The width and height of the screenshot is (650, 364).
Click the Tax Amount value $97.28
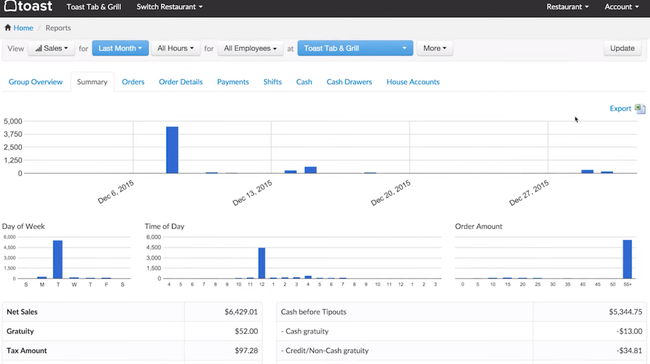(246, 351)
